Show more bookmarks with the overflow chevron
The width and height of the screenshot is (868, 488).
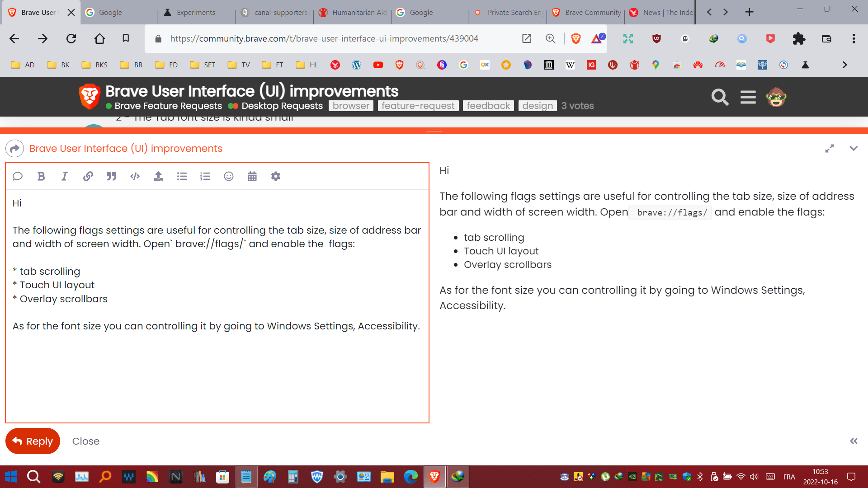click(x=844, y=65)
